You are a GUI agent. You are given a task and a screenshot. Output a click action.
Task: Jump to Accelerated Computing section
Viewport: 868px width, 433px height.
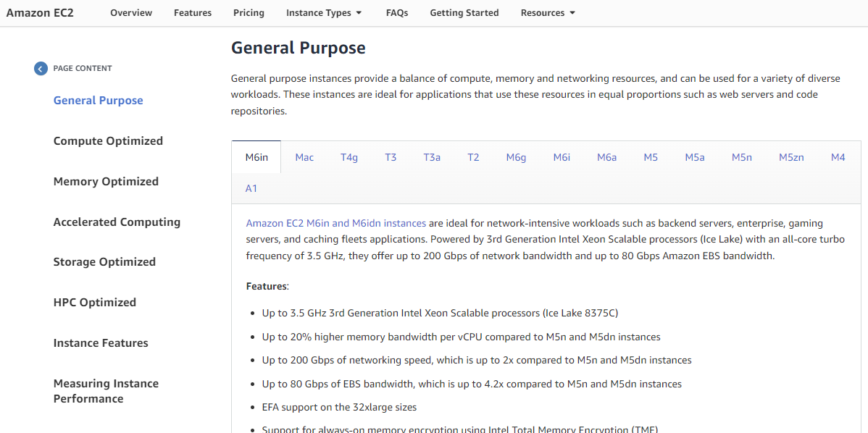[x=117, y=222]
